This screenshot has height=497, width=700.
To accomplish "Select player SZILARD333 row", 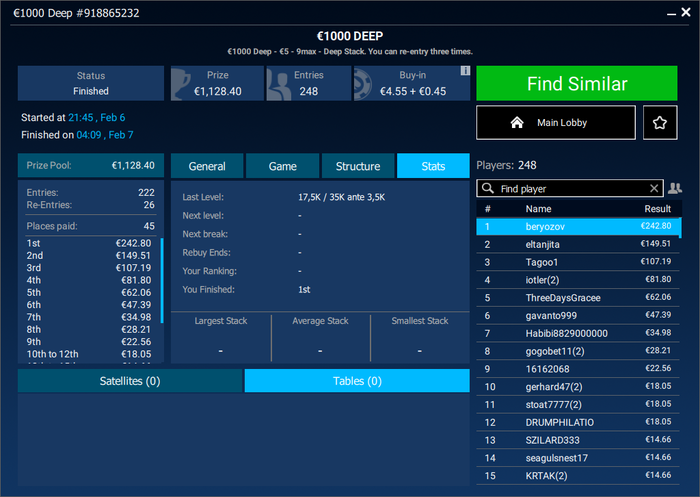I will point(578,440).
